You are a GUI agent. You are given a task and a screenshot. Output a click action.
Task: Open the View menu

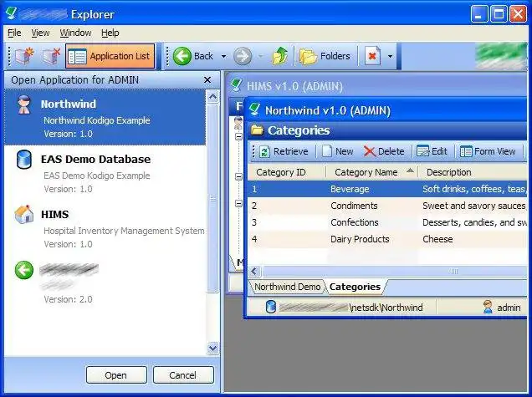[40, 33]
